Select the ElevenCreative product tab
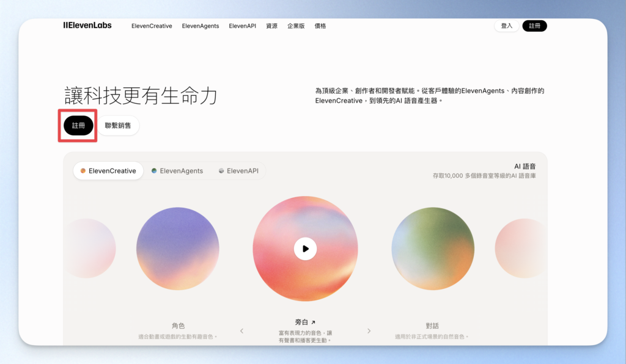Screen dimensions: 626x364 click(108, 170)
